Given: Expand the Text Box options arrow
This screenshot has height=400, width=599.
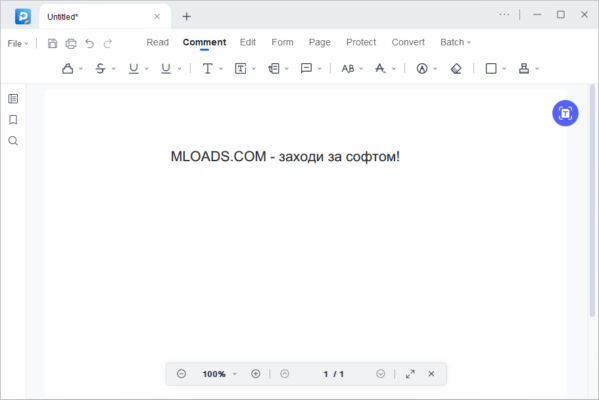Looking at the screenshot, I should pos(254,69).
